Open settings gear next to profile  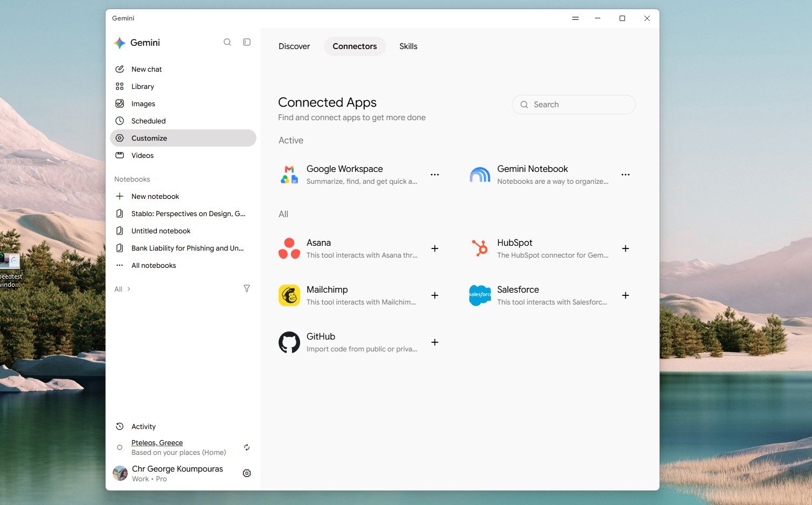247,473
